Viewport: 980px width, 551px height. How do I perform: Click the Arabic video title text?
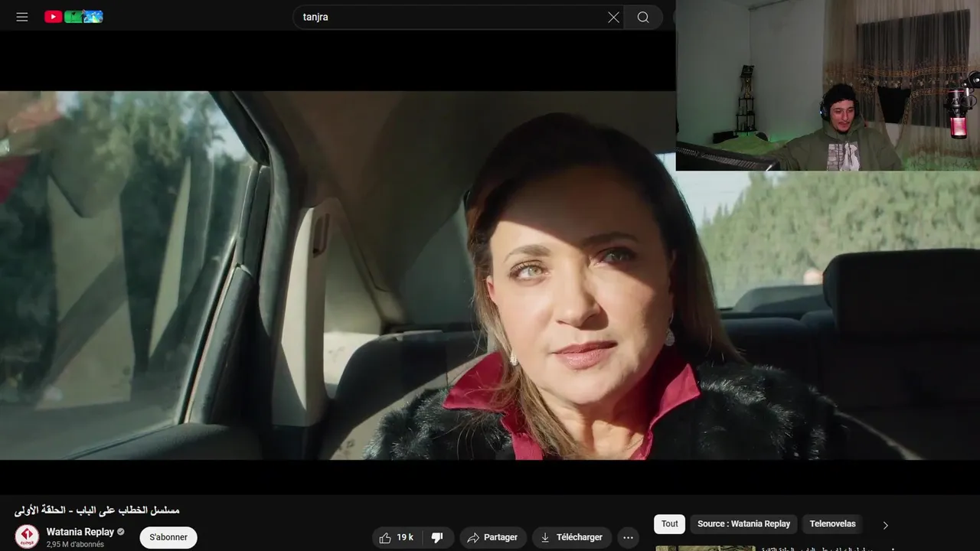pyautogui.click(x=96, y=510)
